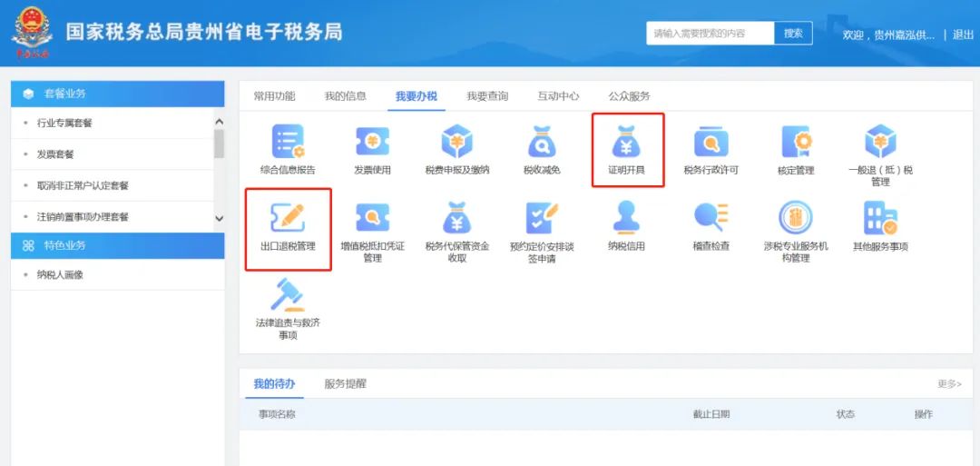The width and height of the screenshot is (980, 466).
Task: Open the 核定管理 icon
Action: click(x=796, y=142)
